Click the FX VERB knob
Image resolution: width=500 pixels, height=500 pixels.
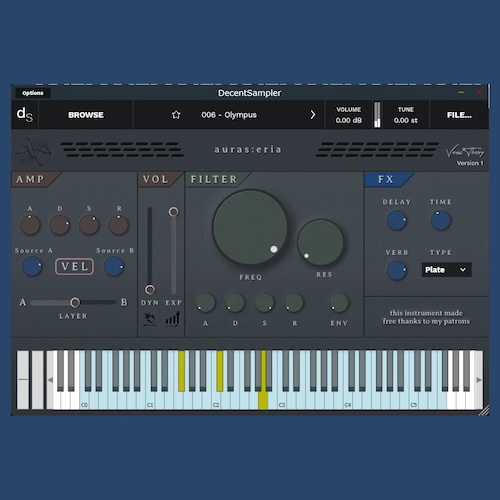coord(397,270)
